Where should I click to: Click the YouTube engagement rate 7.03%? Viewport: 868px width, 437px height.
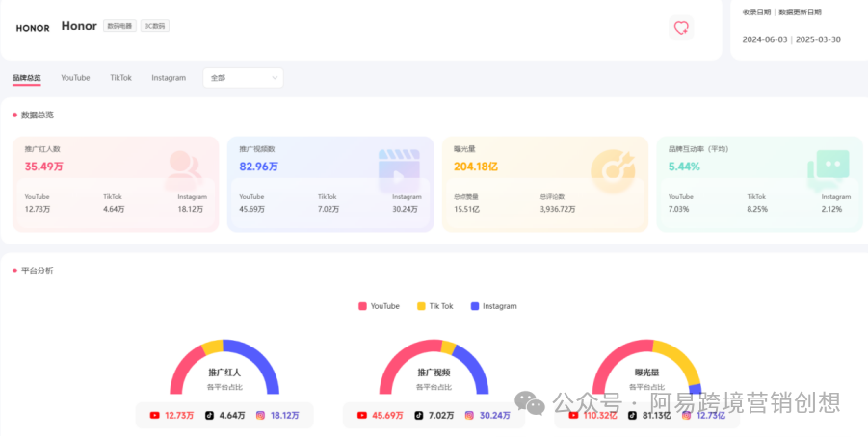(x=678, y=210)
